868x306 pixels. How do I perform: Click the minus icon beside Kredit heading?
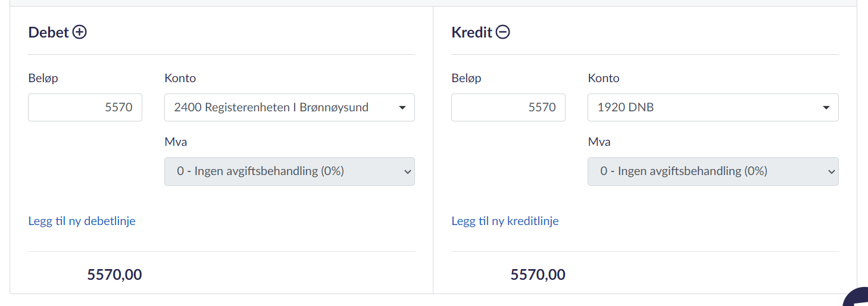pyautogui.click(x=503, y=32)
